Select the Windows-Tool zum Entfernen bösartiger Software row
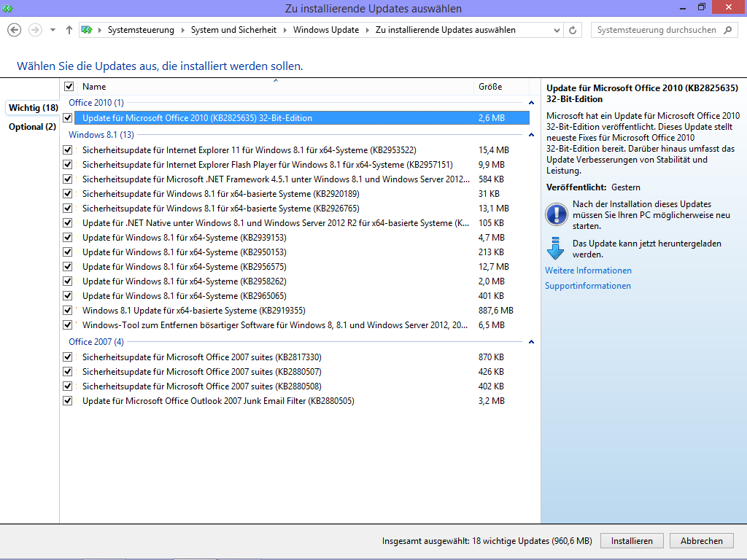Image resolution: width=747 pixels, height=560 pixels. point(302,325)
